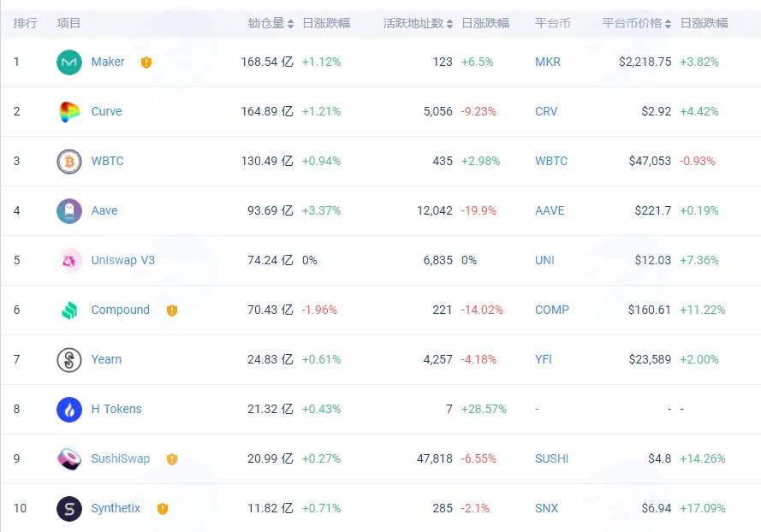Screen dimensions: 761x532
Task: Select the $47,053 WBTC price
Action: [x=650, y=161]
